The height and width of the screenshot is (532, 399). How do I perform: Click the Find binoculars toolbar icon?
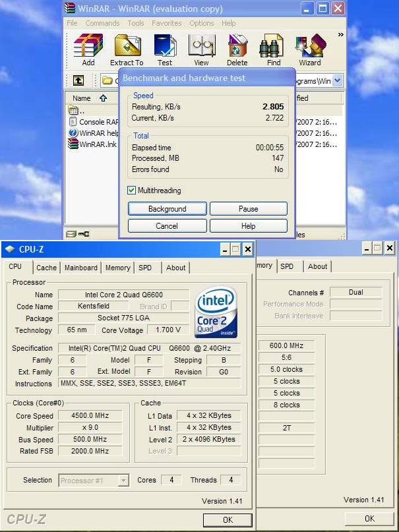[274, 49]
